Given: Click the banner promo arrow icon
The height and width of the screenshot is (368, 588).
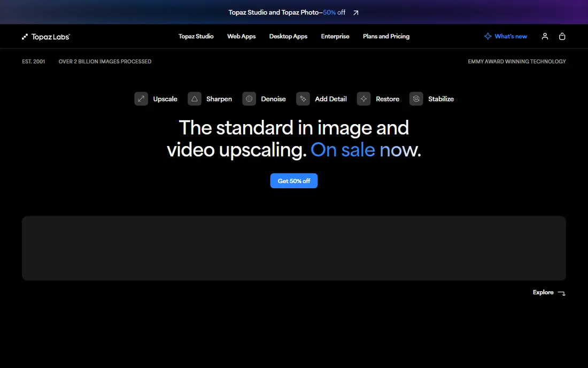Looking at the screenshot, I should click(355, 13).
